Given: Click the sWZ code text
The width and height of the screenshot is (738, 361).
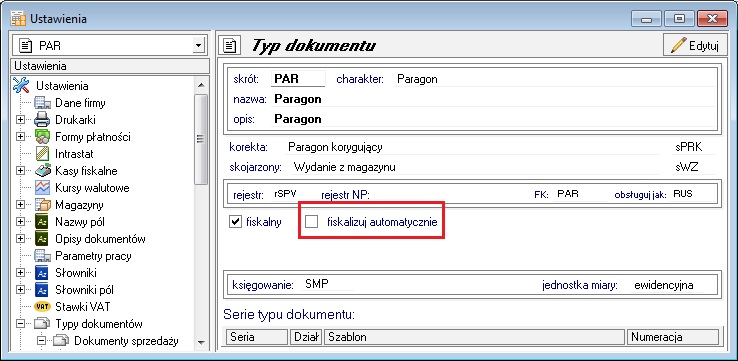Looking at the screenshot, I should [x=686, y=167].
